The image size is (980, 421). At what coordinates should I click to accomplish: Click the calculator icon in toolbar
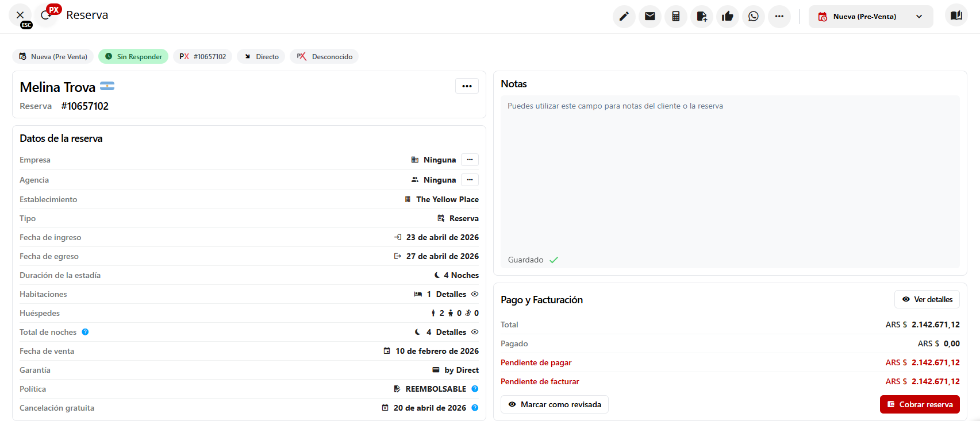[675, 17]
